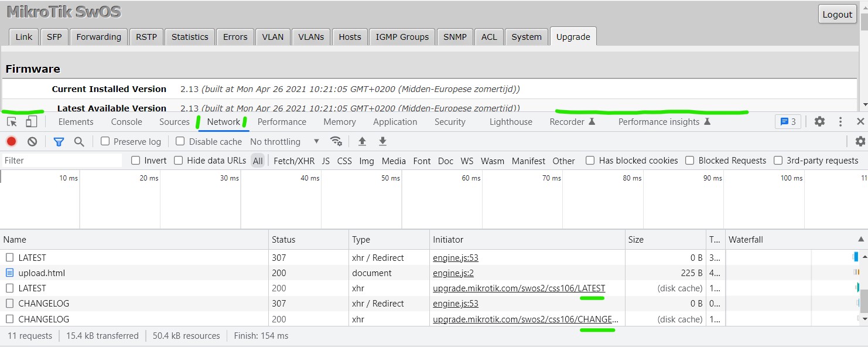Viewport: 868px width, 347px height.
Task: Toggle the blue filter funnel icon
Action: [59, 141]
